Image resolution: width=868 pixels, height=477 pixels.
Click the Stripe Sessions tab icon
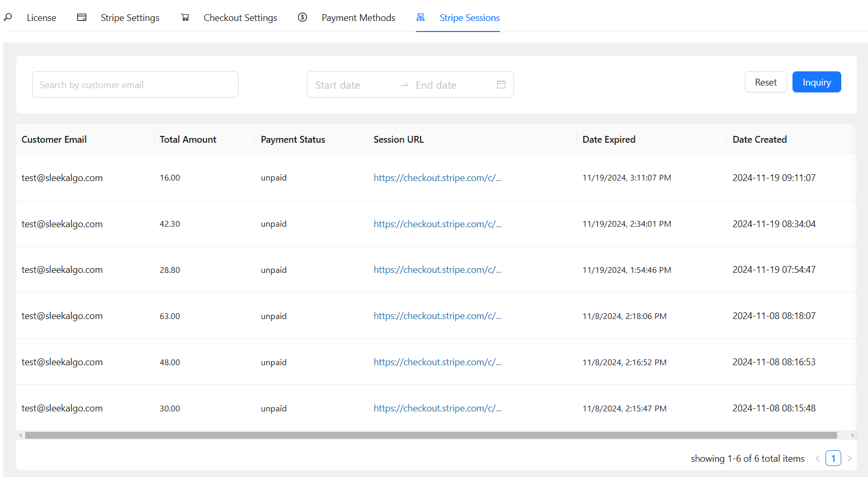tap(421, 17)
